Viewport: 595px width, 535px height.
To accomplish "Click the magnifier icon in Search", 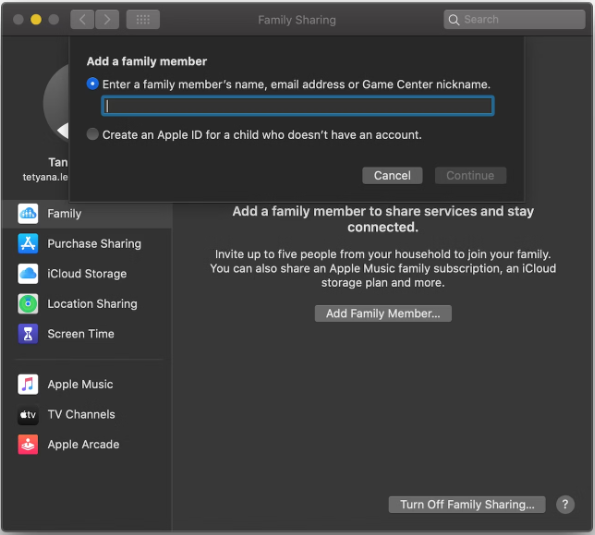I will click(x=453, y=20).
